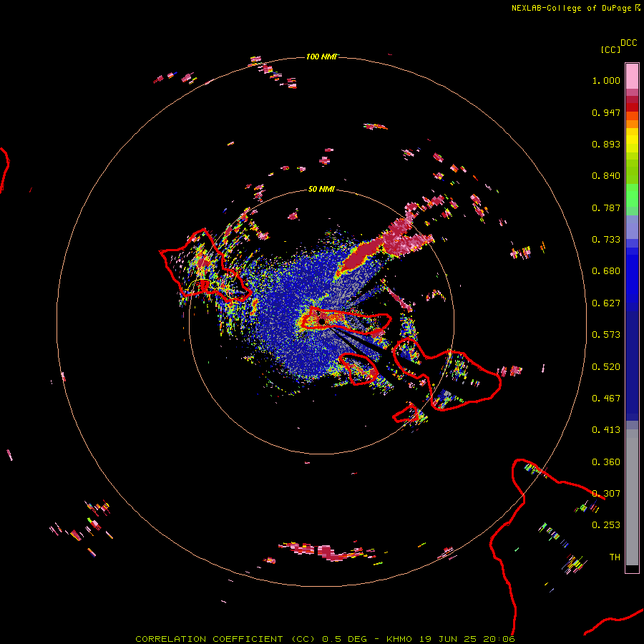
Task: Click the KHMO radar site identifier
Action: (399, 639)
